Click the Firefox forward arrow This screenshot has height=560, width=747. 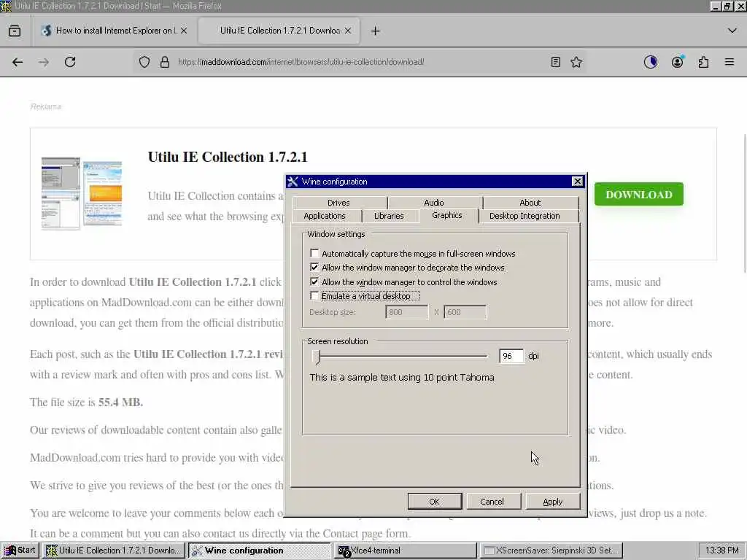tap(43, 62)
